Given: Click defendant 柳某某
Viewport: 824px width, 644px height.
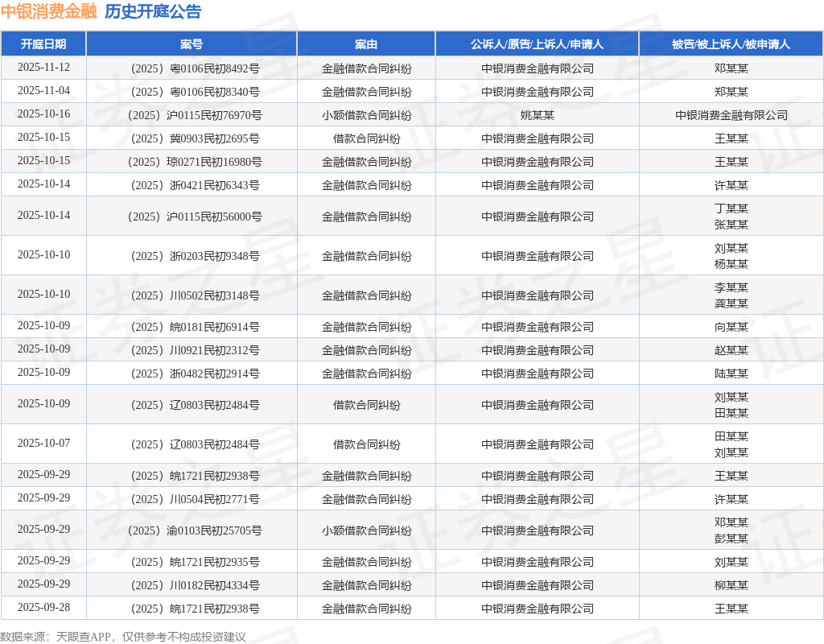Looking at the screenshot, I should pos(731,585).
